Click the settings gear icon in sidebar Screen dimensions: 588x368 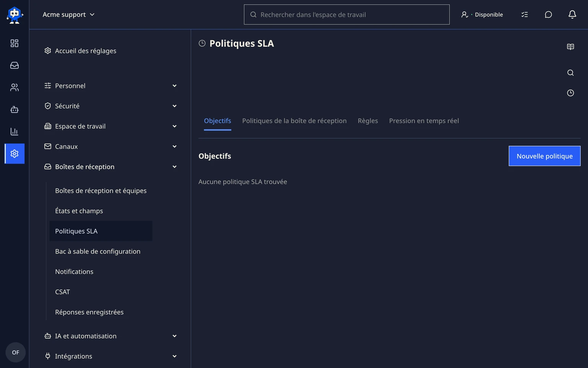[15, 154]
